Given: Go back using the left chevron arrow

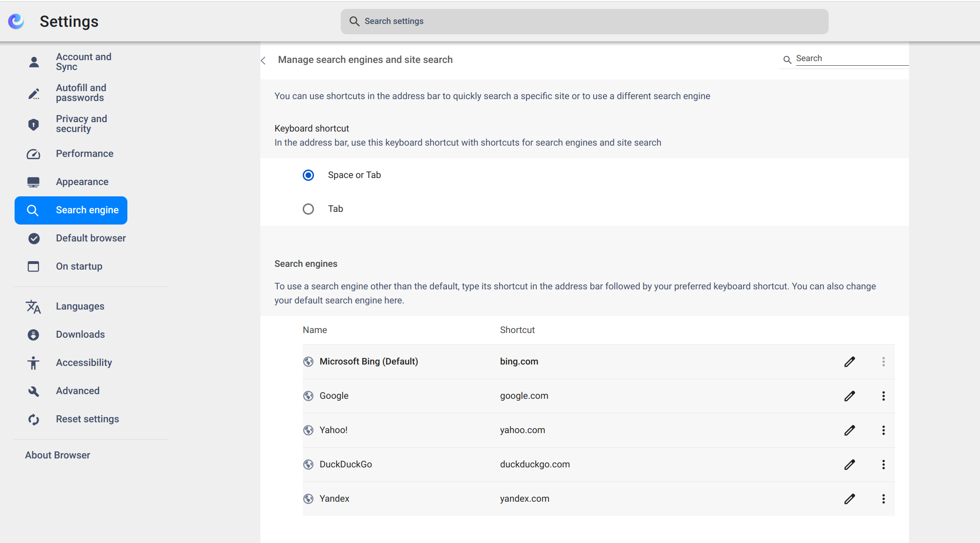Looking at the screenshot, I should [x=263, y=60].
